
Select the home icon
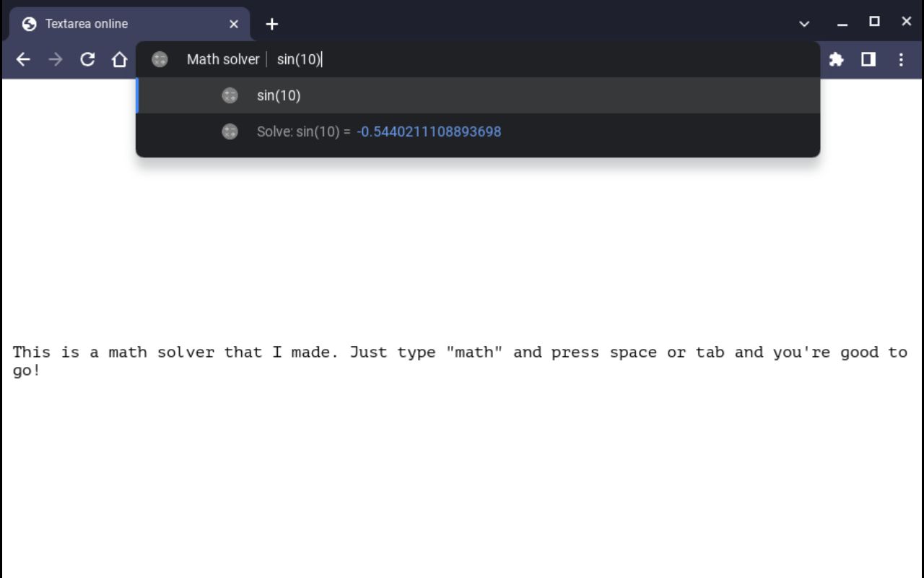119,59
